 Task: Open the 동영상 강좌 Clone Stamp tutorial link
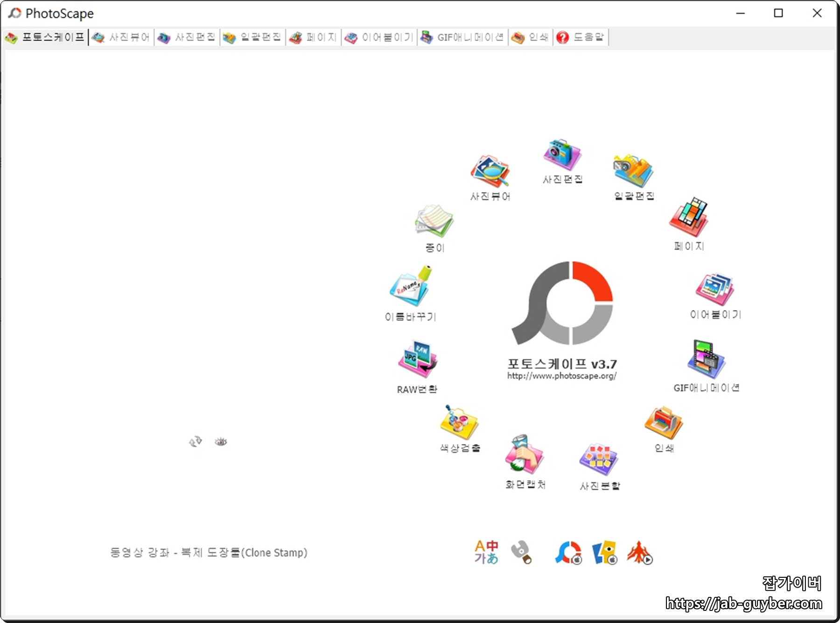209,553
